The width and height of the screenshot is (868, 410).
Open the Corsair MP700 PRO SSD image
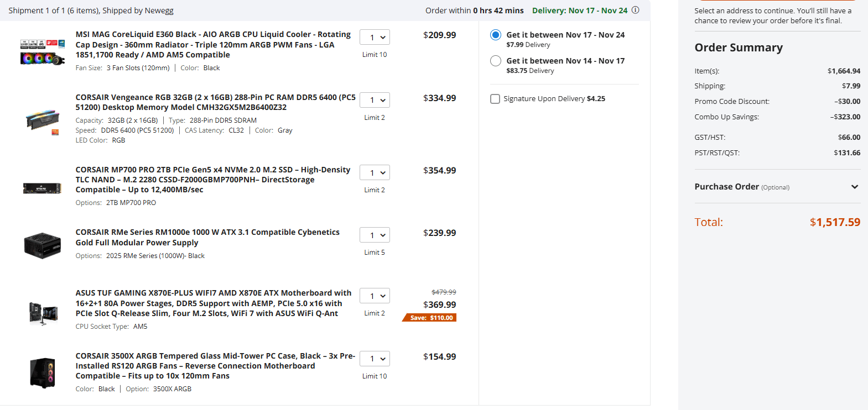(42, 188)
